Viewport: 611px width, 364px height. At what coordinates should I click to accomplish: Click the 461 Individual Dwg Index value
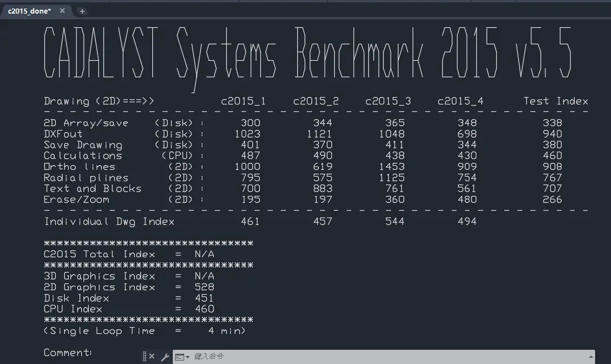(x=250, y=221)
